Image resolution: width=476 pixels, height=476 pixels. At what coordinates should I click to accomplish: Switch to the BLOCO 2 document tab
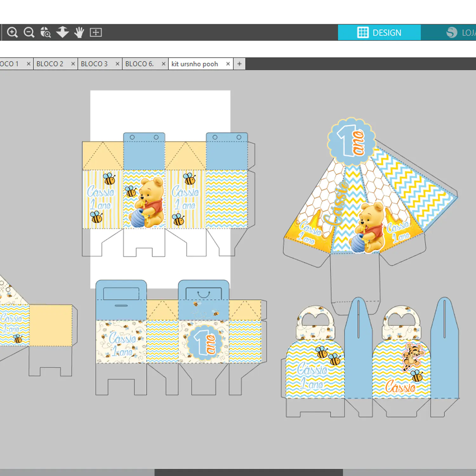click(50, 64)
